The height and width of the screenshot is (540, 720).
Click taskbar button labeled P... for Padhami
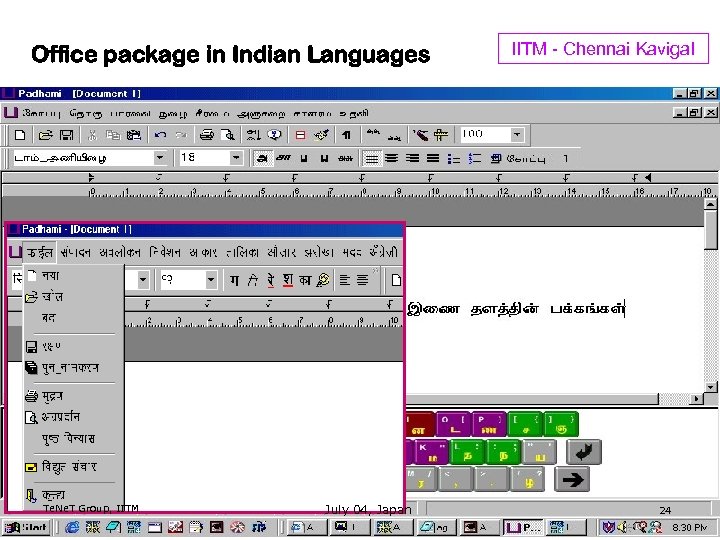pos(523,527)
